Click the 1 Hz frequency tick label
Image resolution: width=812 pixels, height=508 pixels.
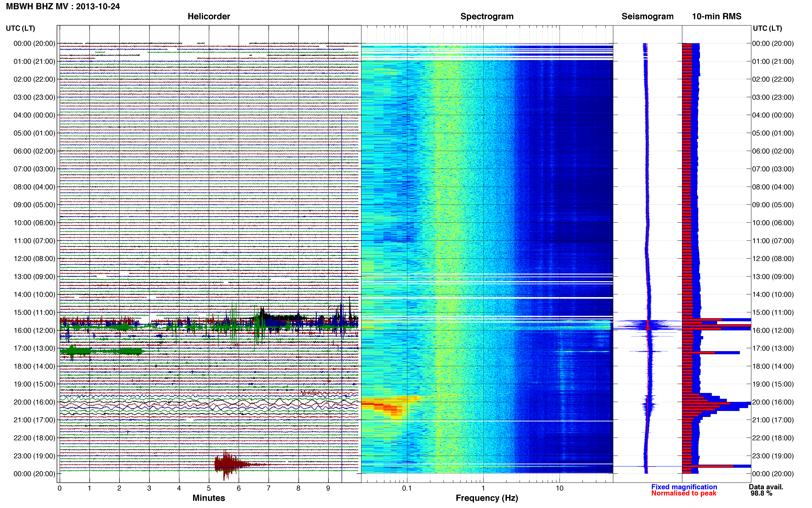pyautogui.click(x=483, y=488)
